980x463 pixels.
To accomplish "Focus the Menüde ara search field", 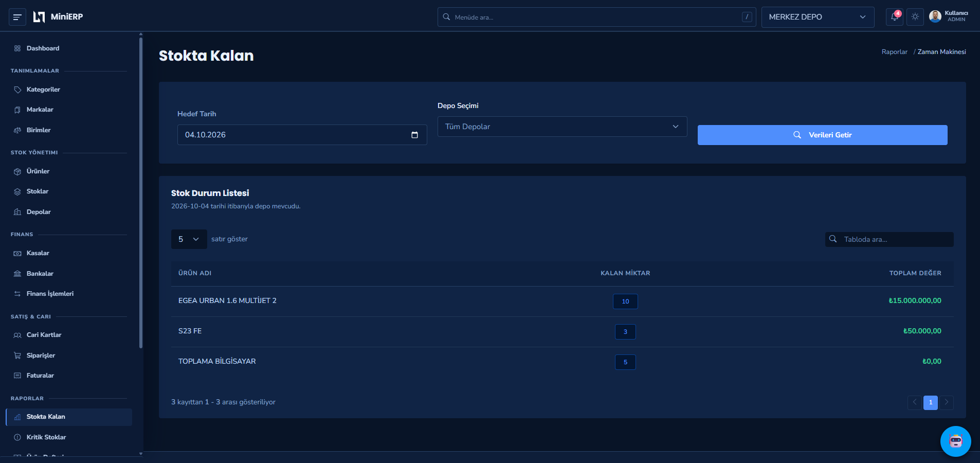I will point(596,17).
